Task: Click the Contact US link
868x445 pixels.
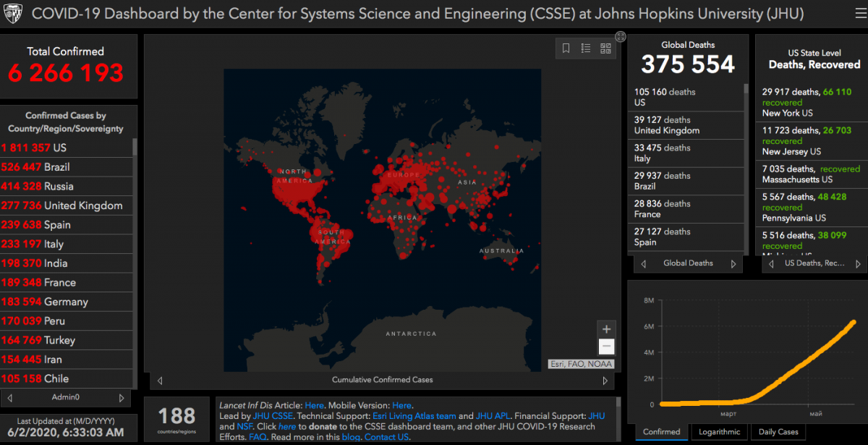Action: tap(386, 437)
